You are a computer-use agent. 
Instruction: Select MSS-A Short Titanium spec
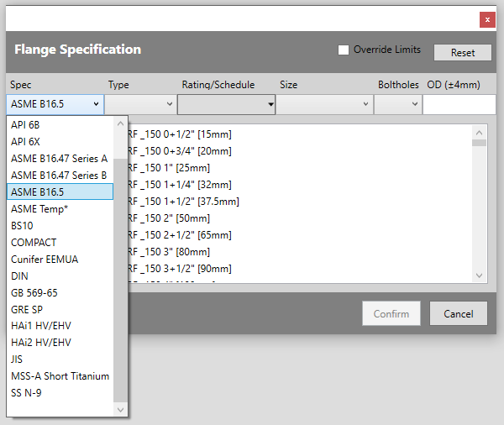(x=60, y=376)
